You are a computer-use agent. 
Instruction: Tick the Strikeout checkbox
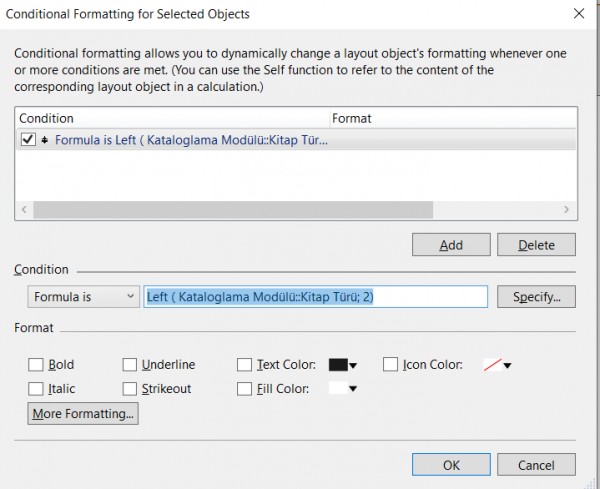(x=130, y=389)
